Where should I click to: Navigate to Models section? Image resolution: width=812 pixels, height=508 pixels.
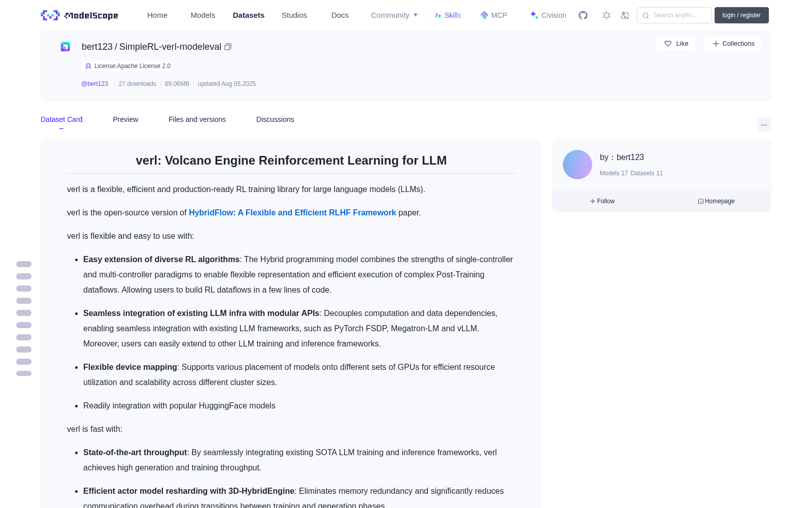click(203, 15)
